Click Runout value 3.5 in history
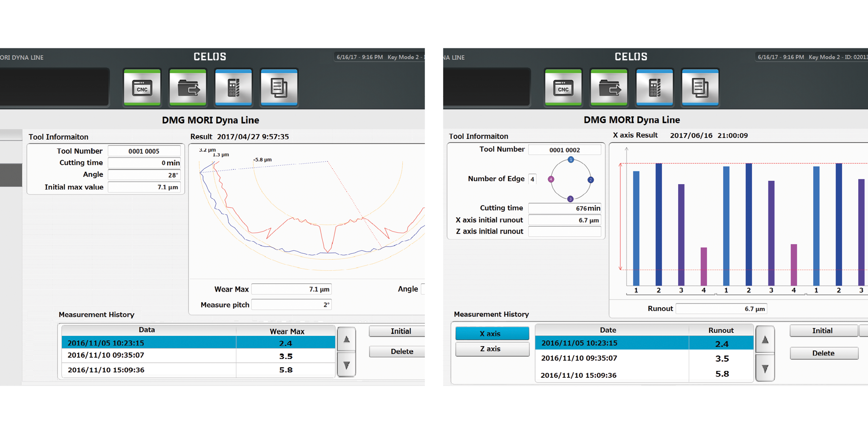 tap(722, 358)
